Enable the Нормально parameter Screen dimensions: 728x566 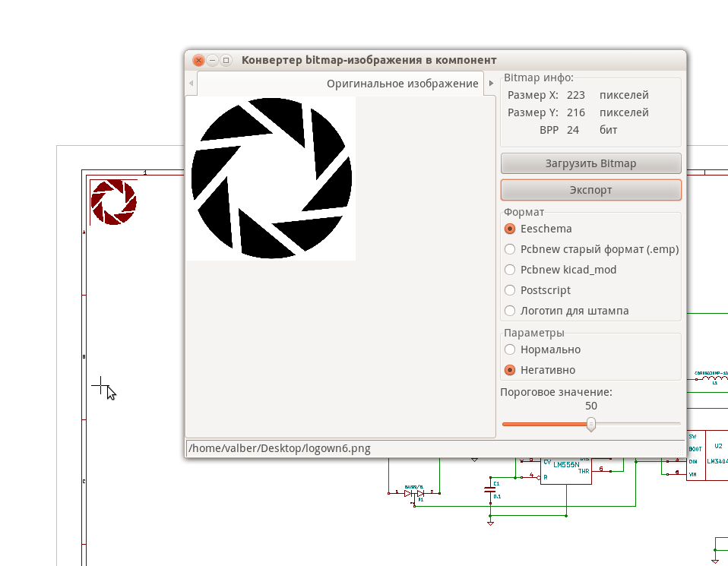coord(510,349)
